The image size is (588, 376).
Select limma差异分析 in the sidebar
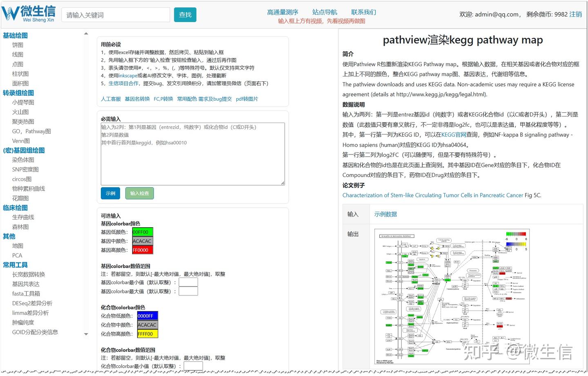point(30,313)
